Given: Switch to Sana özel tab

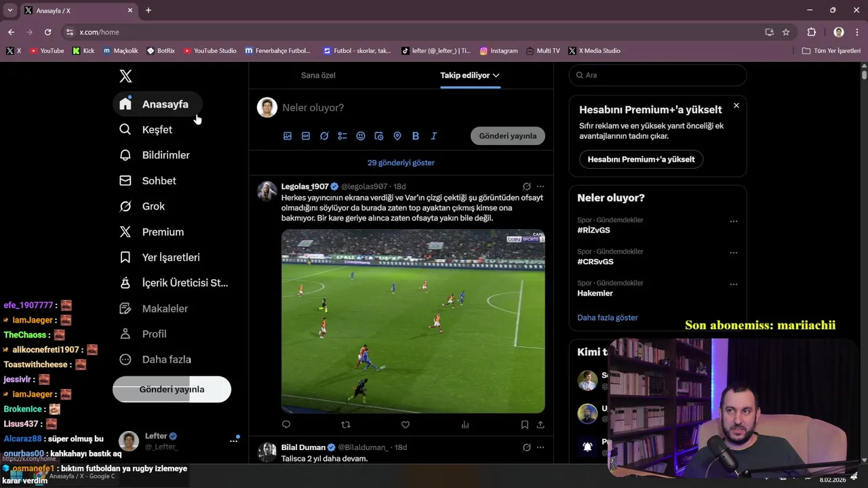Looking at the screenshot, I should pyautogui.click(x=318, y=75).
